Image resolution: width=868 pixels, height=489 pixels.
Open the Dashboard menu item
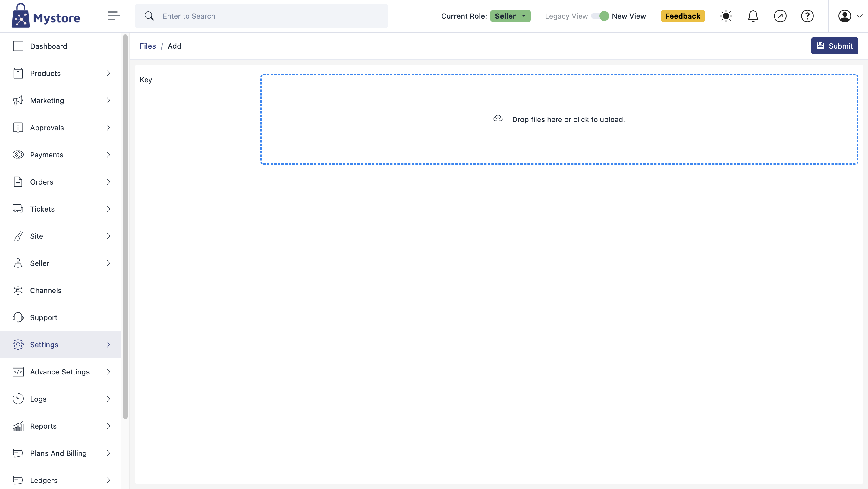coord(60,46)
